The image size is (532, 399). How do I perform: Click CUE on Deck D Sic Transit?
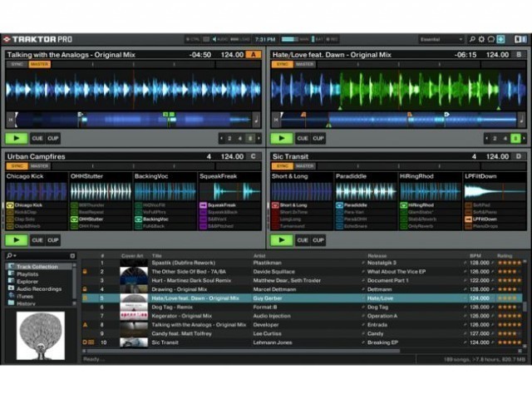[303, 240]
